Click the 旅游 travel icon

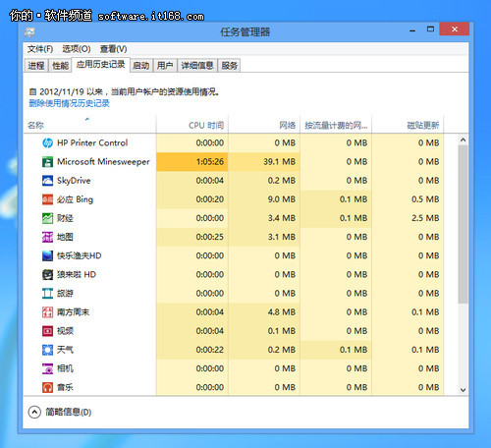[47, 294]
